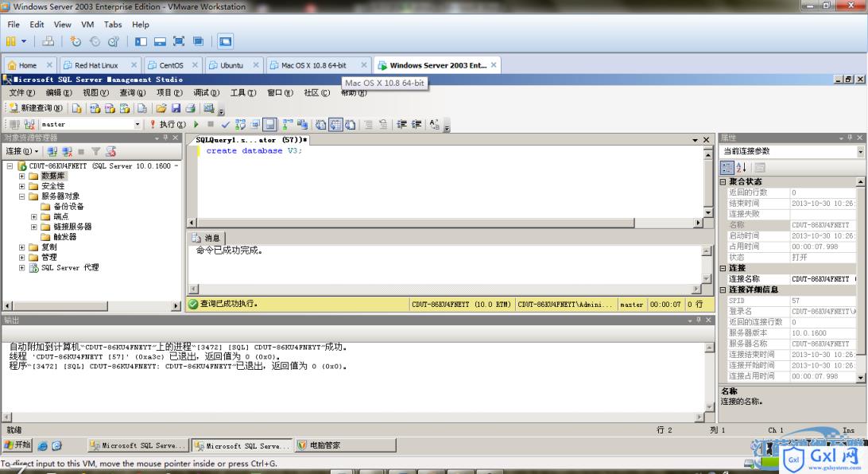Click the alphabetical A-Z sort icon in Properties
This screenshot has height=474, width=868.
click(x=742, y=167)
